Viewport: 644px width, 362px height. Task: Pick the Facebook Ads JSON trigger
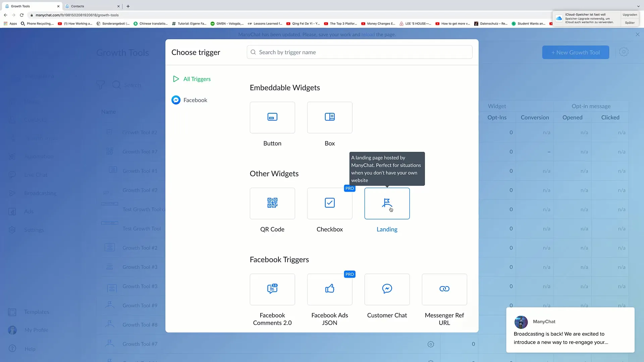tap(329, 290)
